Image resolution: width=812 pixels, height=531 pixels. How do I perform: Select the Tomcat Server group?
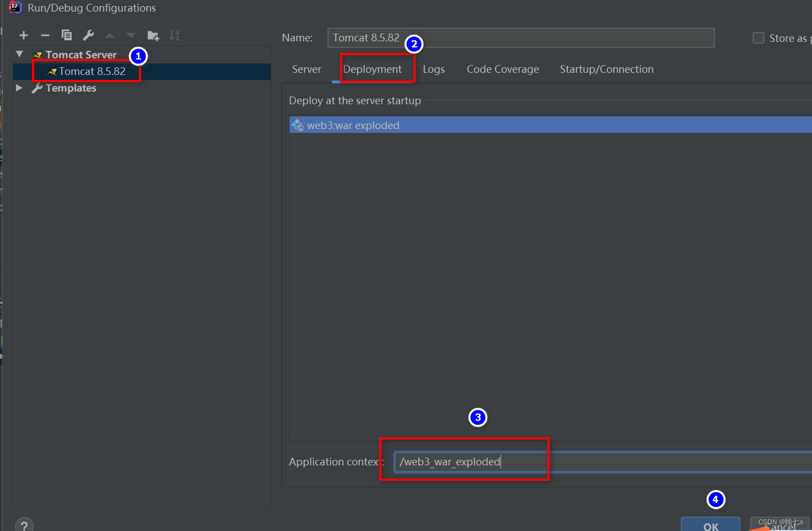tap(142, 55)
